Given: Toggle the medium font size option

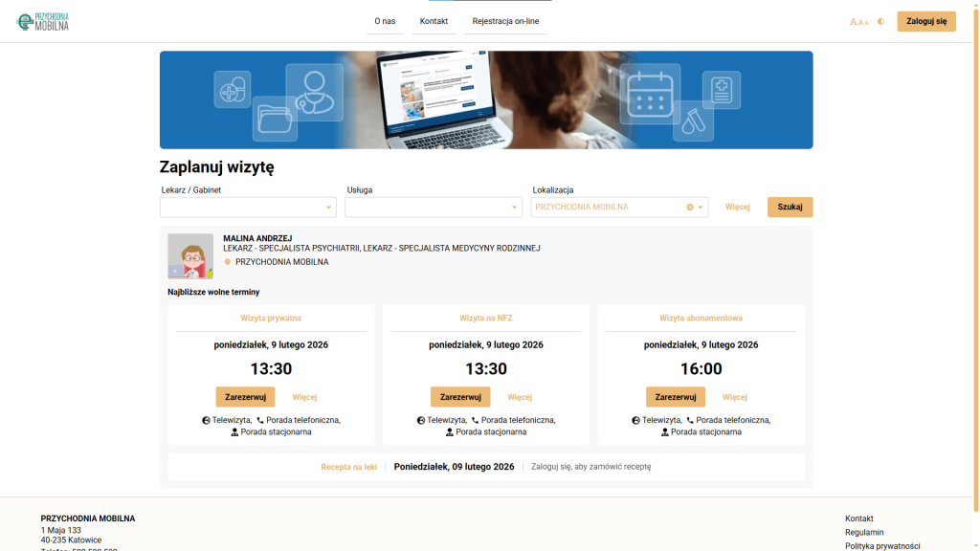Looking at the screenshot, I should [x=859, y=21].
